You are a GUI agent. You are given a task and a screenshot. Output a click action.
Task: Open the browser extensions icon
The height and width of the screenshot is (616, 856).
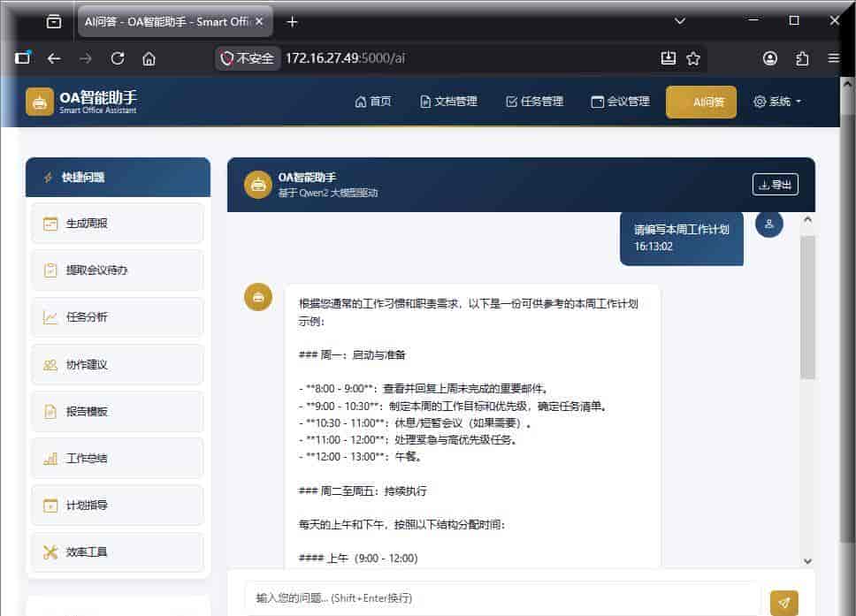point(802,58)
